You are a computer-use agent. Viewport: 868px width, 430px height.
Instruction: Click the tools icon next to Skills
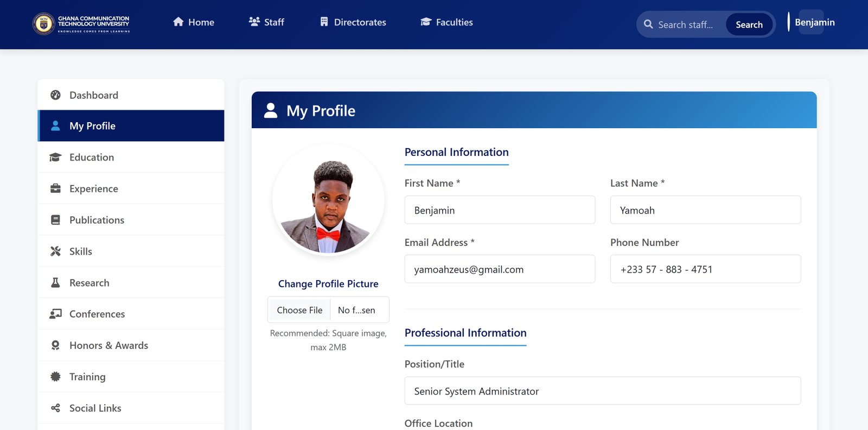[55, 251]
